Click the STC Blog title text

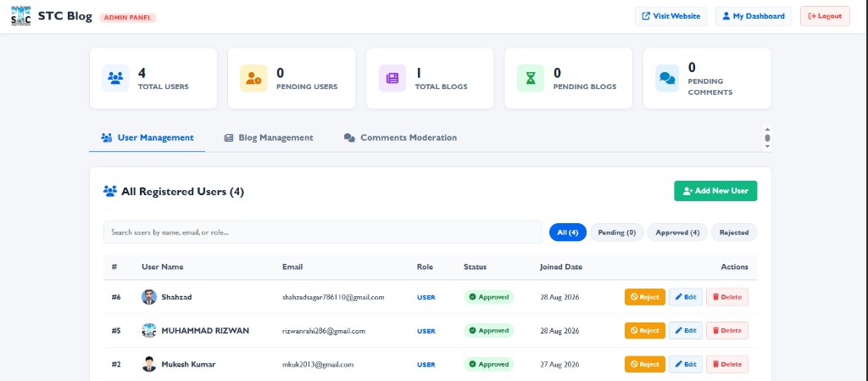[x=64, y=16]
